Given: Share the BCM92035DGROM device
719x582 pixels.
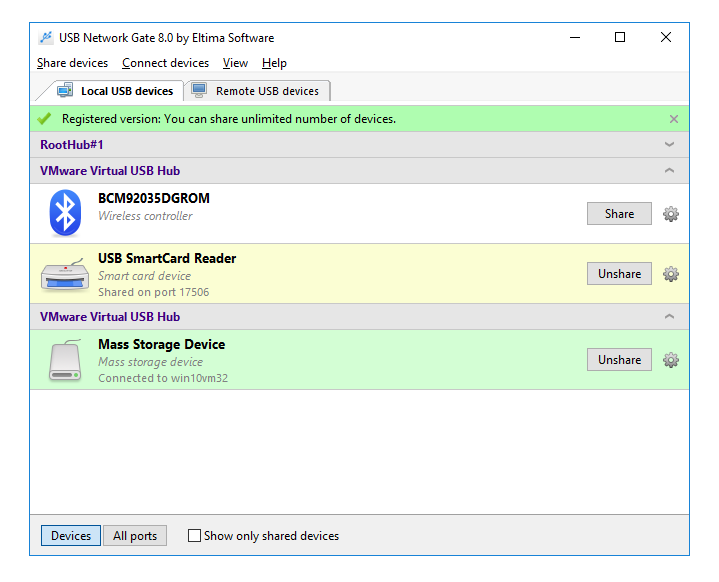Looking at the screenshot, I should click(619, 214).
